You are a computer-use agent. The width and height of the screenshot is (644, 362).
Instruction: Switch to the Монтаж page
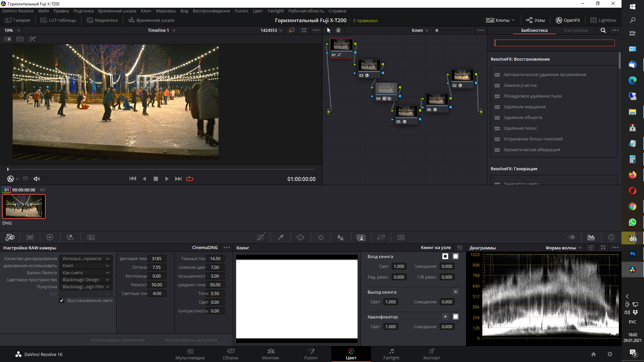(271, 354)
